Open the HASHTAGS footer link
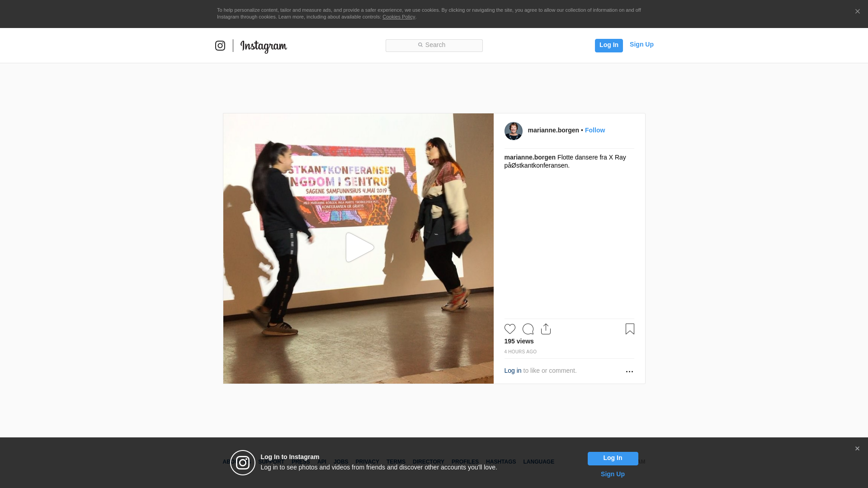The width and height of the screenshot is (868, 488). tap(500, 462)
